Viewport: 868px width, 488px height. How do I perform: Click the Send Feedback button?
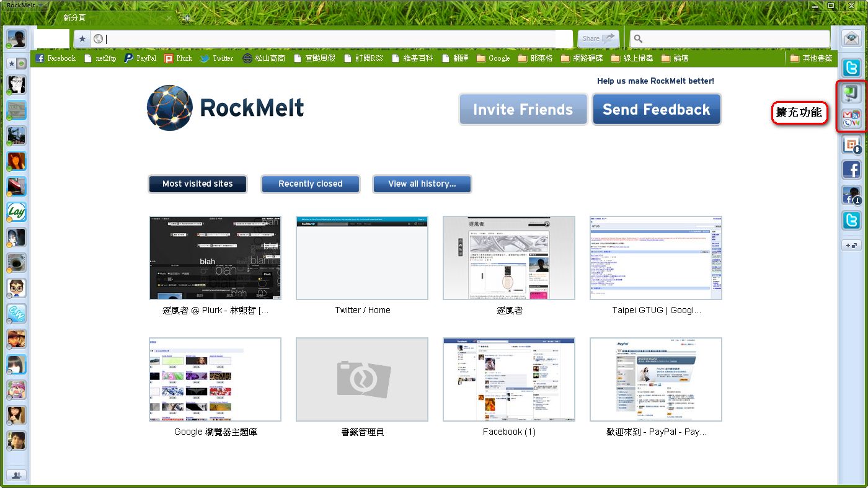pyautogui.click(x=657, y=109)
